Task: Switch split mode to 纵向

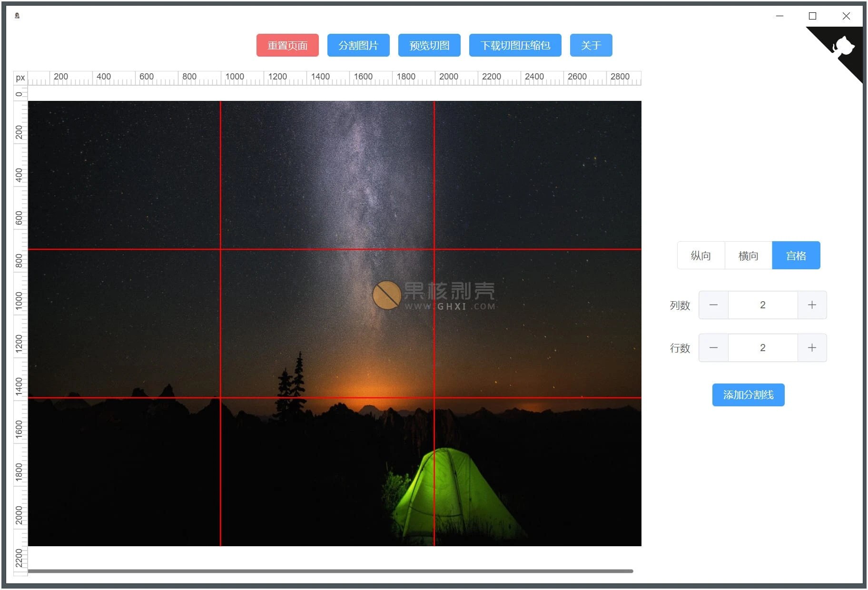Action: [700, 255]
